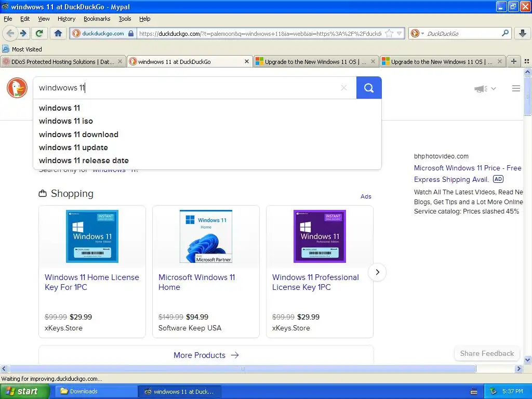This screenshot has width=532, height=399.
Task: Open Windows 11 Home License Key link
Action: click(91, 282)
